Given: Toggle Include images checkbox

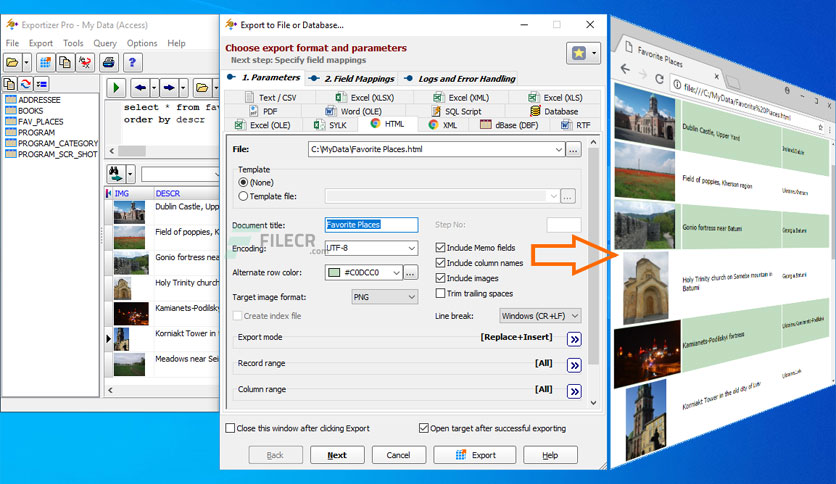Looking at the screenshot, I should (440, 278).
